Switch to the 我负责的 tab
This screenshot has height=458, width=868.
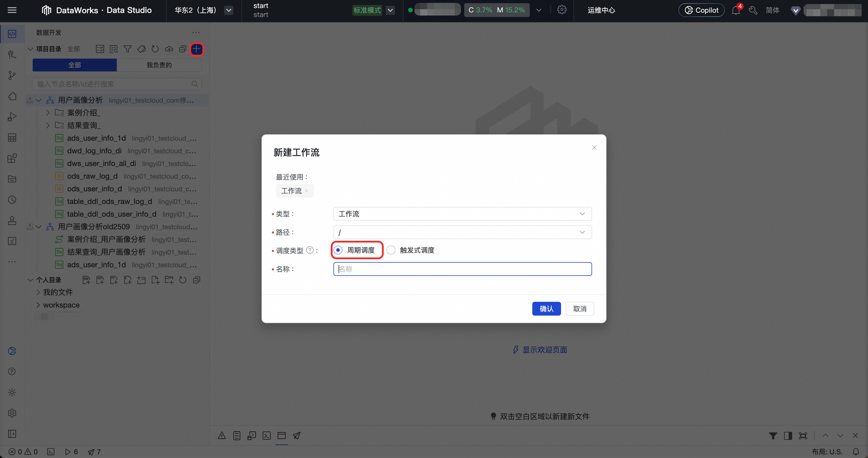pyautogui.click(x=159, y=65)
